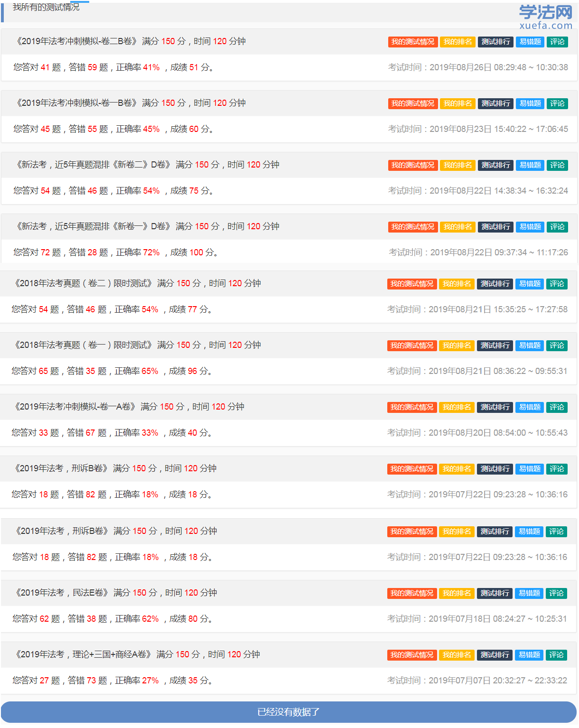Click 我的排名 for 2019年法考冲刺模拟-卷二B卷

coord(458,42)
